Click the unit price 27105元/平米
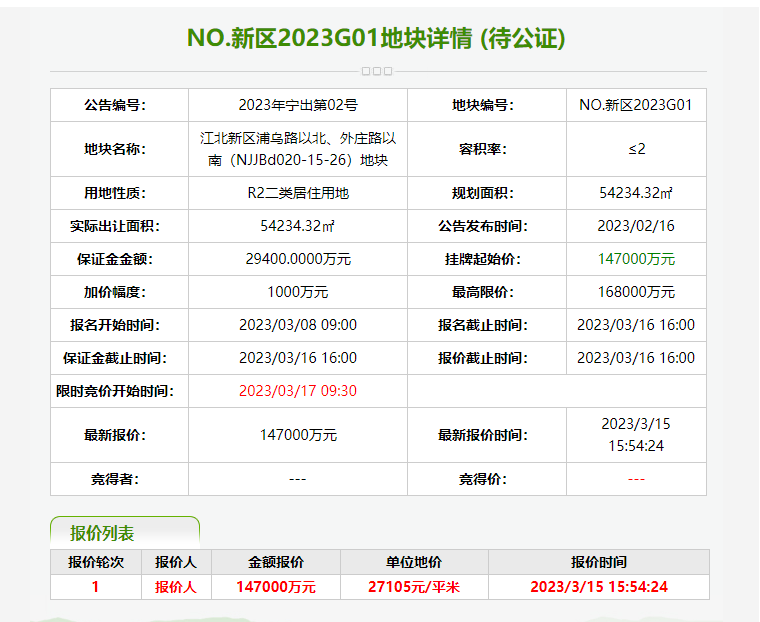 click(x=413, y=587)
